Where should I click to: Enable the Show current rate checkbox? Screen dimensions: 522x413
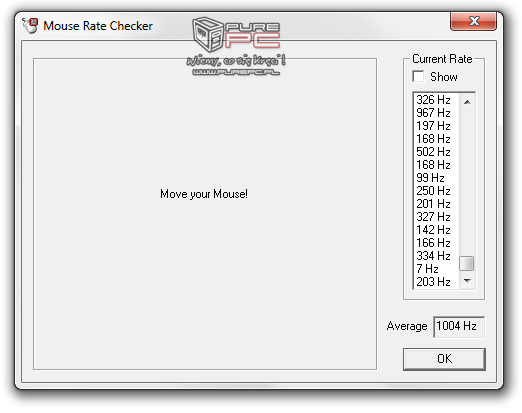[418, 77]
